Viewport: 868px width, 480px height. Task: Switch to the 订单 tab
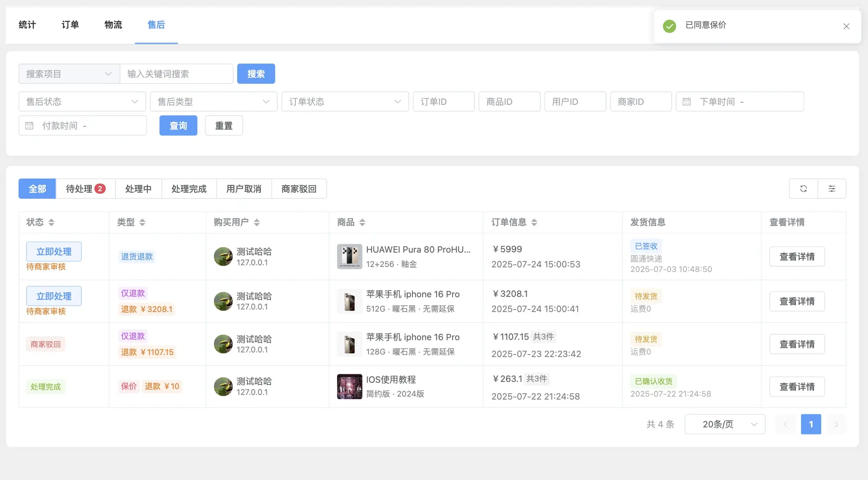coord(70,25)
